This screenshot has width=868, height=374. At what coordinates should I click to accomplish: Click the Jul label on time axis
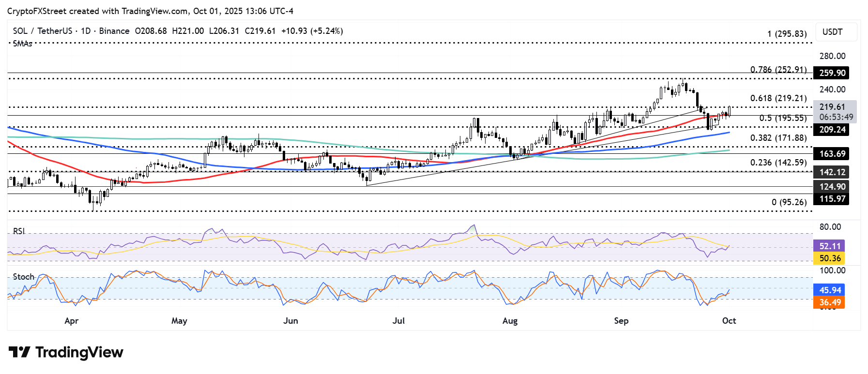pyautogui.click(x=398, y=321)
